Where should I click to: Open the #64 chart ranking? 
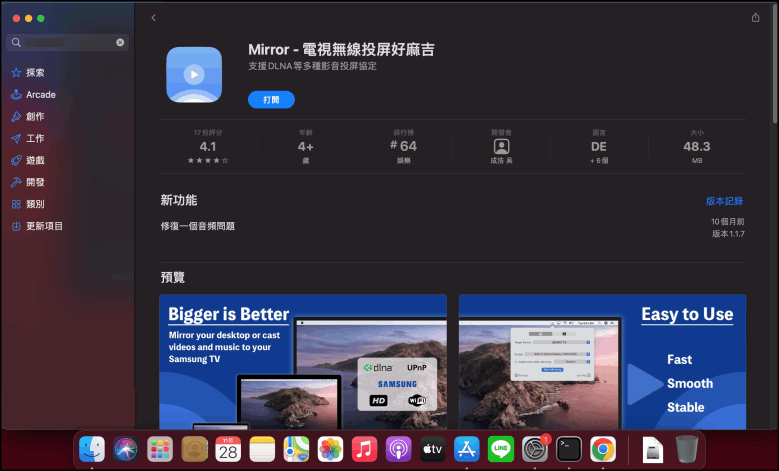pyautogui.click(x=403, y=147)
